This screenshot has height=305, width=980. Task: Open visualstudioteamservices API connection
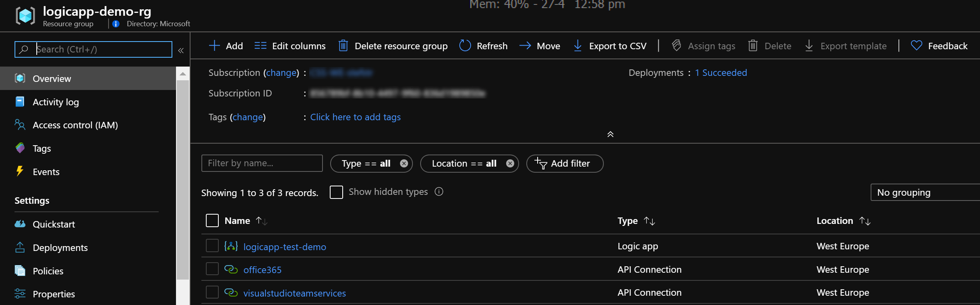295,293
